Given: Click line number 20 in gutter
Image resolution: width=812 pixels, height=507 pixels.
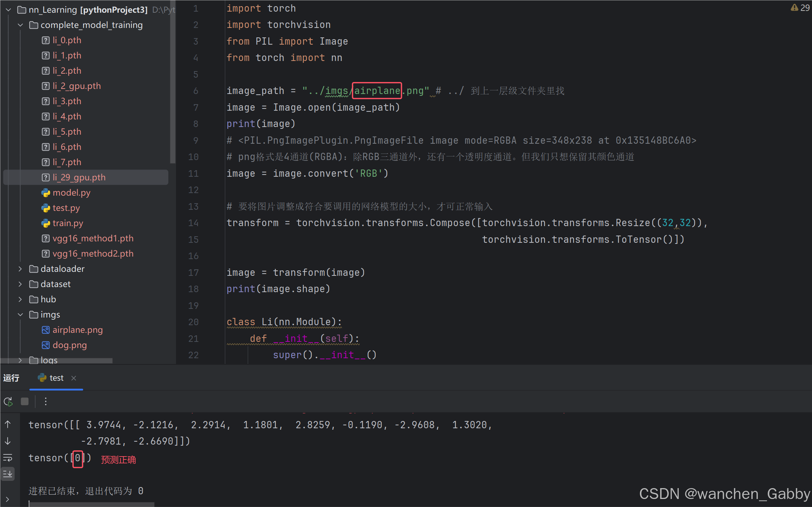Looking at the screenshot, I should [193, 322].
